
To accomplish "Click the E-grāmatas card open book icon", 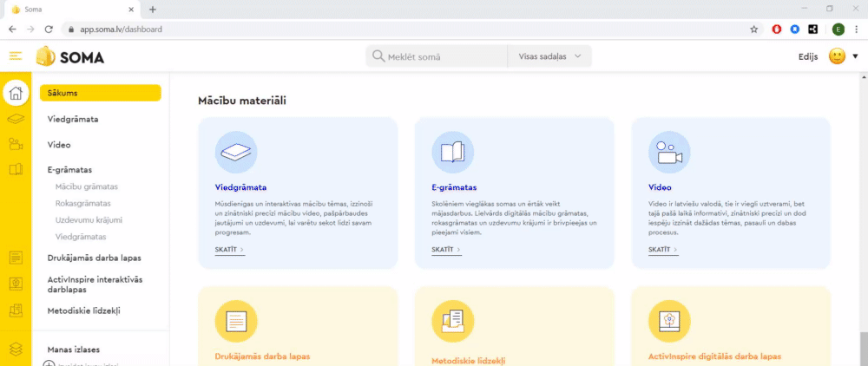I will click(x=453, y=152).
